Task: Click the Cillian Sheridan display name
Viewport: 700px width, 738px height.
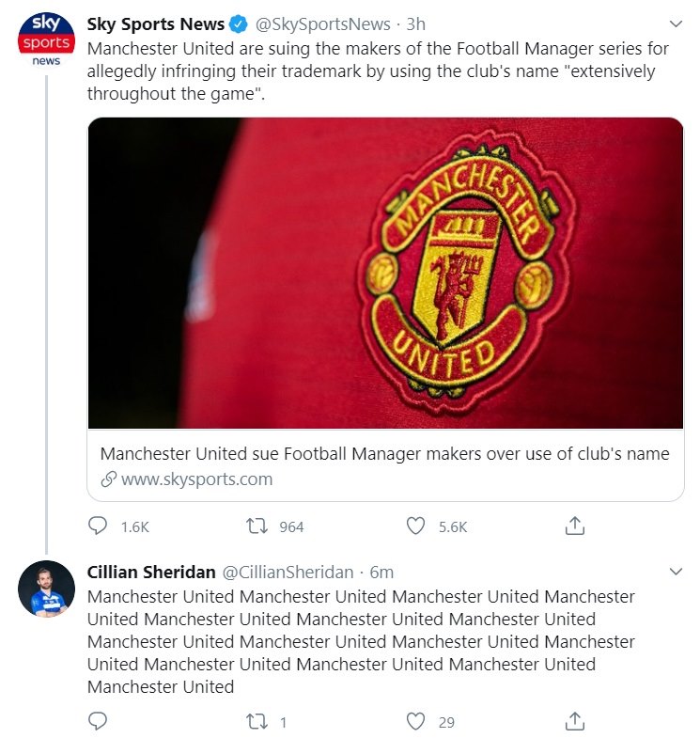Action: click(x=151, y=572)
